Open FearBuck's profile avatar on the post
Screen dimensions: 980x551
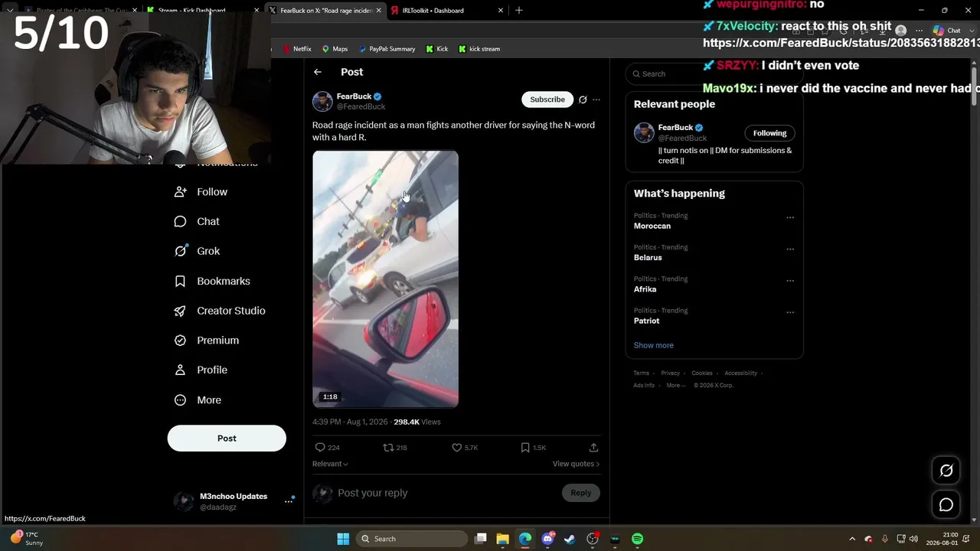[322, 101]
